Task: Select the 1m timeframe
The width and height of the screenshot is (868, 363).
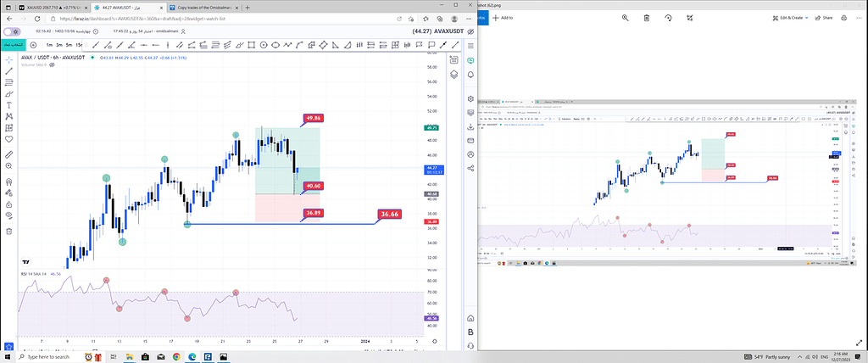Action: (49, 45)
